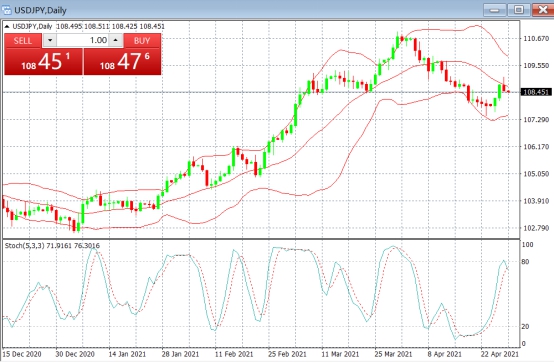Click the 25 Feb 2021 date label
The width and height of the screenshot is (554, 363).
(287, 354)
